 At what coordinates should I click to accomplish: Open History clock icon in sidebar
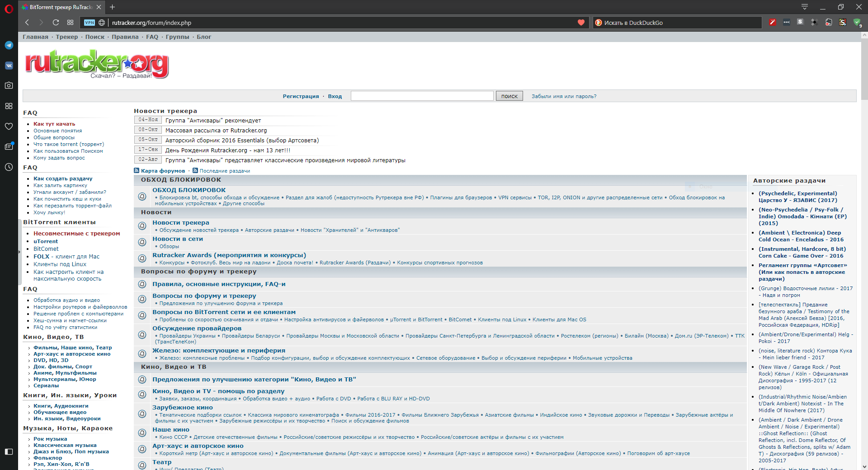[x=9, y=167]
